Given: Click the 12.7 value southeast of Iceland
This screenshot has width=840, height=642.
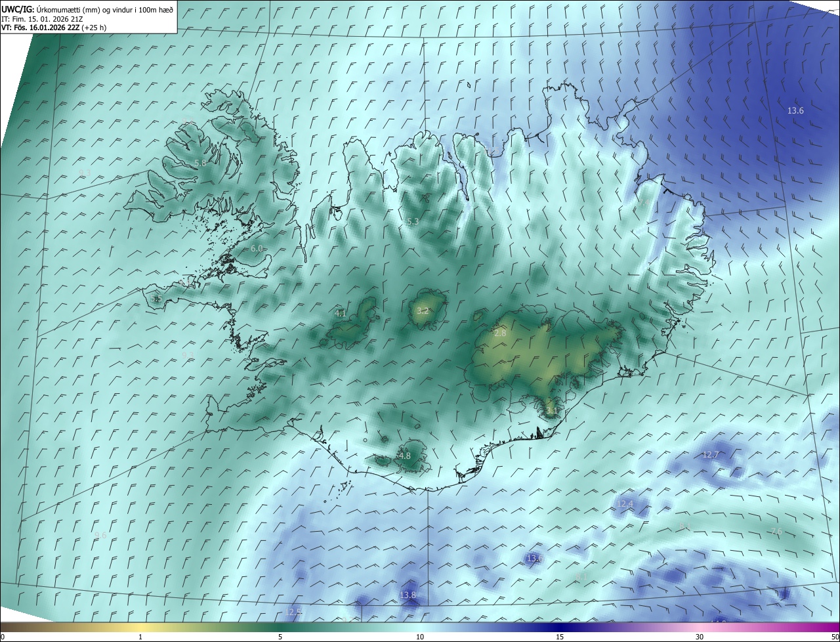Looking at the screenshot, I should tap(711, 454).
